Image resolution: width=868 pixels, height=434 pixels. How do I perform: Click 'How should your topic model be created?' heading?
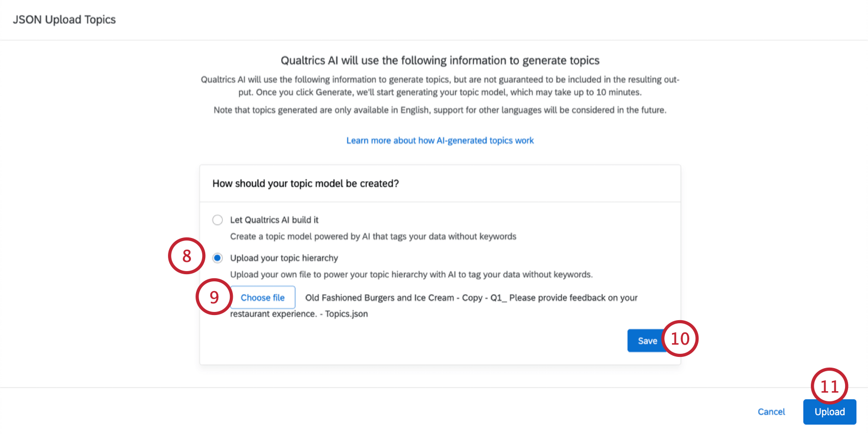point(305,184)
